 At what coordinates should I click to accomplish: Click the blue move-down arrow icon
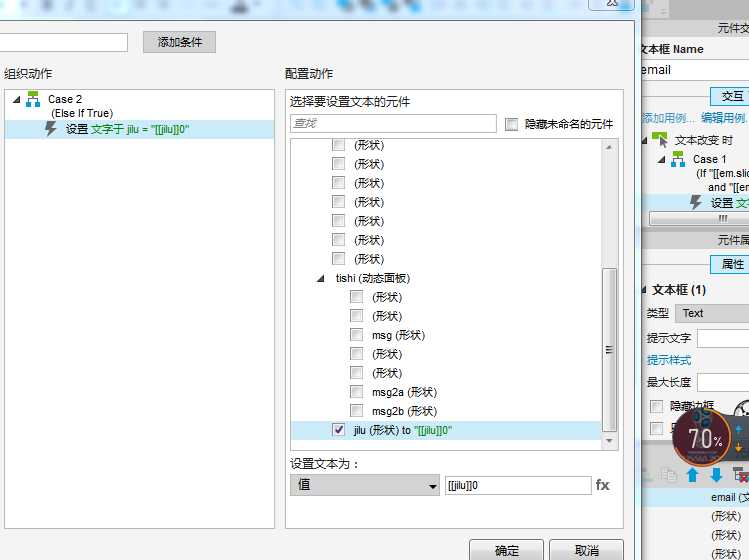(716, 475)
